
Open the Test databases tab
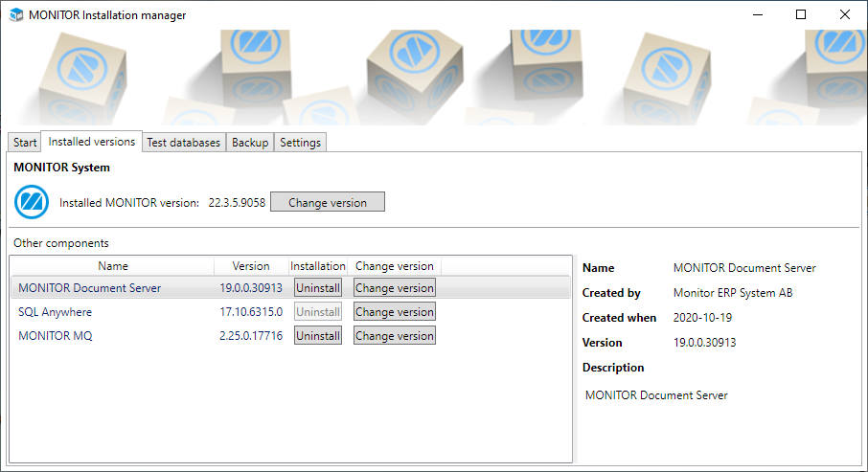click(183, 143)
